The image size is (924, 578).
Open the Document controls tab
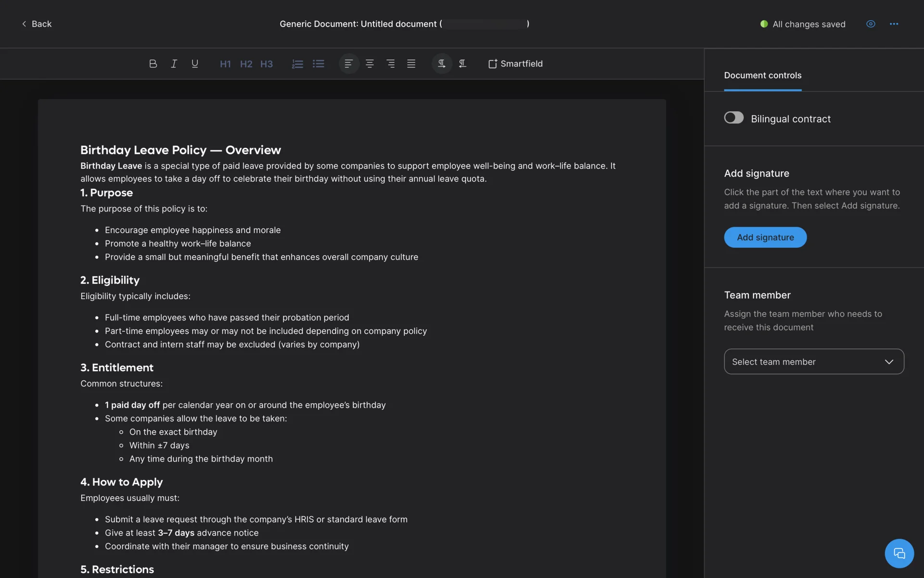(762, 76)
